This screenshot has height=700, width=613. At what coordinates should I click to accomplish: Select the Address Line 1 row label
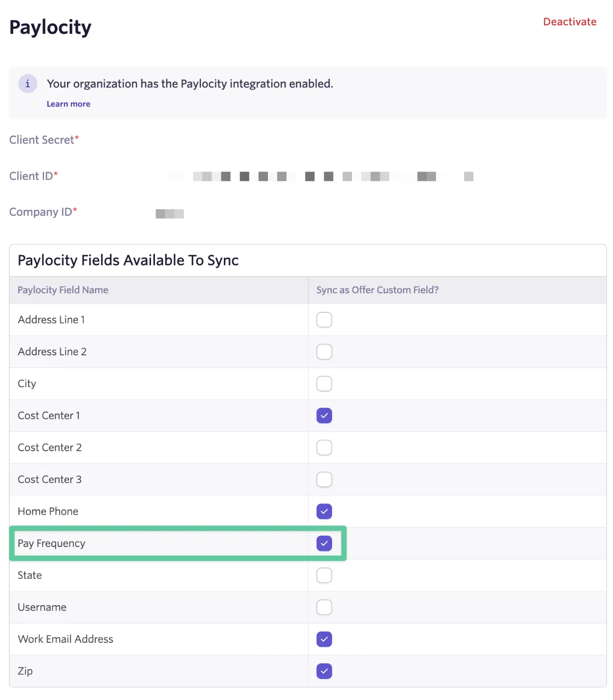[x=51, y=320]
